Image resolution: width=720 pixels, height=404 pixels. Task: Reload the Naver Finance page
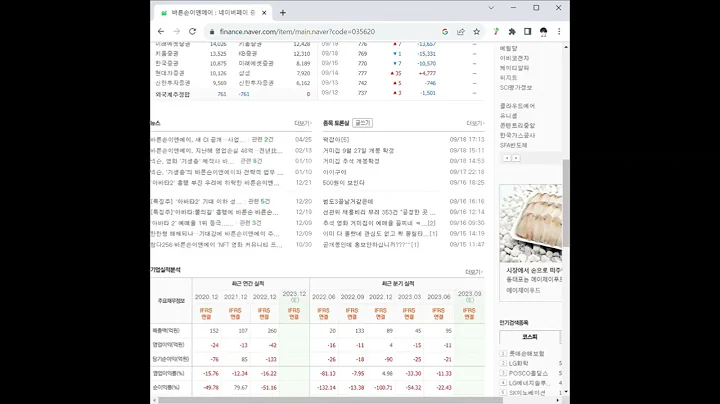click(192, 31)
